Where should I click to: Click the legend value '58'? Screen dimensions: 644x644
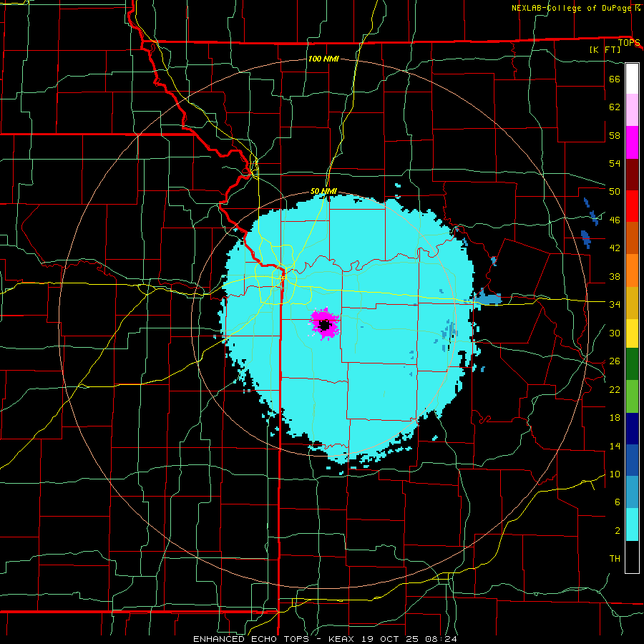(615, 135)
